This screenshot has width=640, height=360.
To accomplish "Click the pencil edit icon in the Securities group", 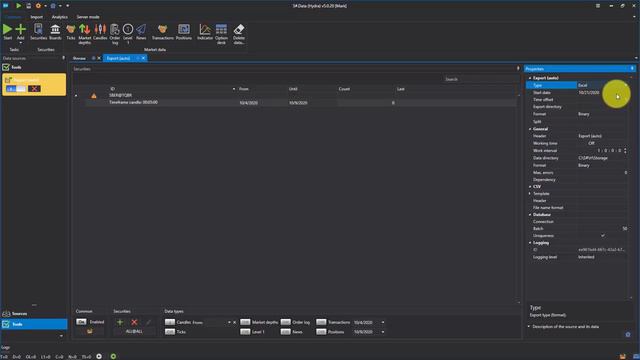I will coord(149,322).
